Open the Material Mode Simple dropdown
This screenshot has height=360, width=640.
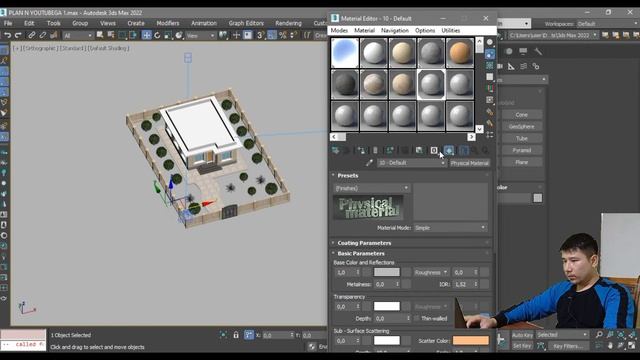click(450, 228)
